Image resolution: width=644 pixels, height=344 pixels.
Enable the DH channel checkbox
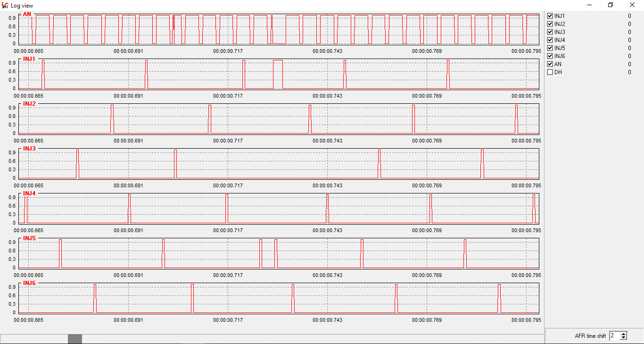pos(550,72)
